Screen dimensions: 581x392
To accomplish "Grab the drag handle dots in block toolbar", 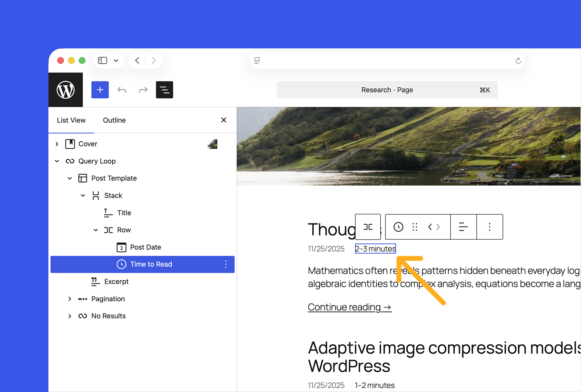I will 415,227.
